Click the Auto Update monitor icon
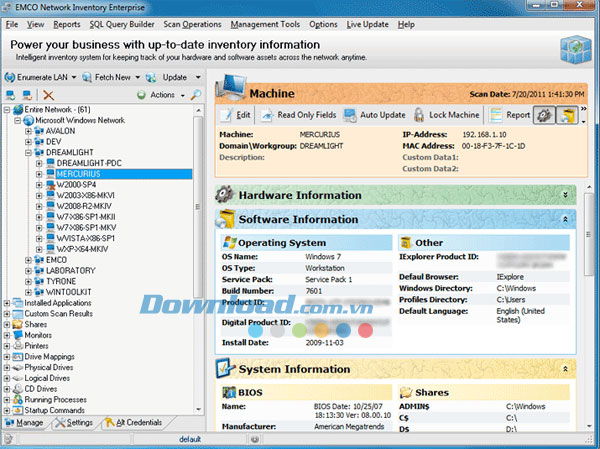600x449 pixels. click(x=350, y=115)
